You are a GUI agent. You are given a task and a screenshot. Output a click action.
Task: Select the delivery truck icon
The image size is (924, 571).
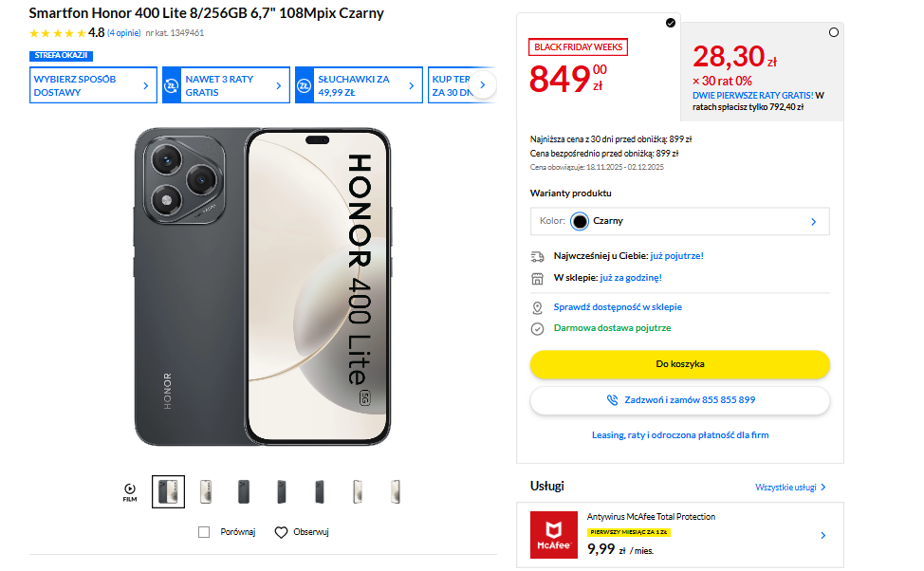(x=538, y=256)
